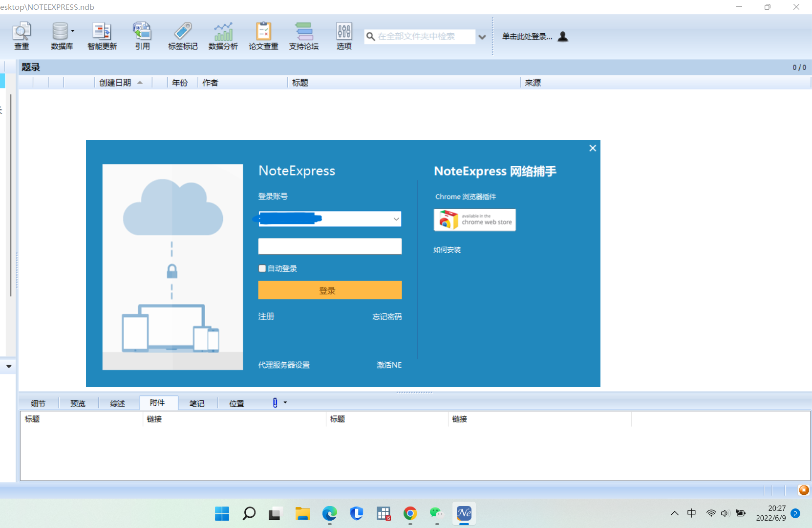The image size is (812, 528).
Task: Click the left panel vertical scrollbar
Action: tap(11, 196)
